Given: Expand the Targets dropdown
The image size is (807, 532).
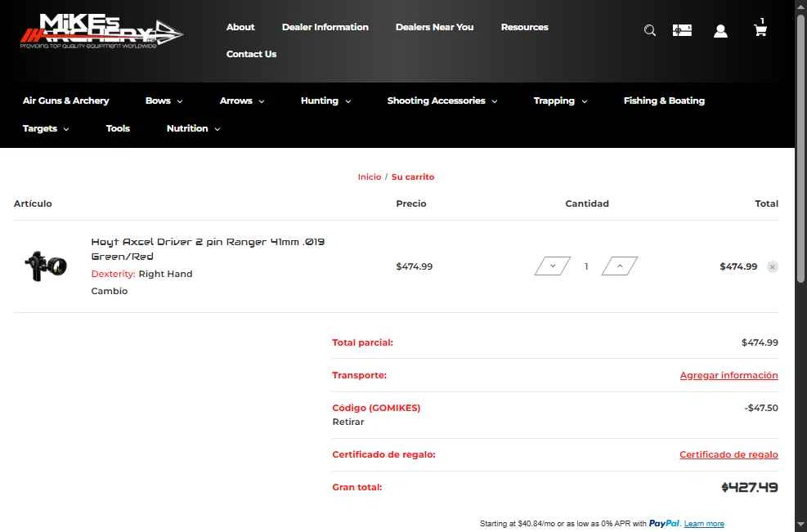Looking at the screenshot, I should click(45, 128).
